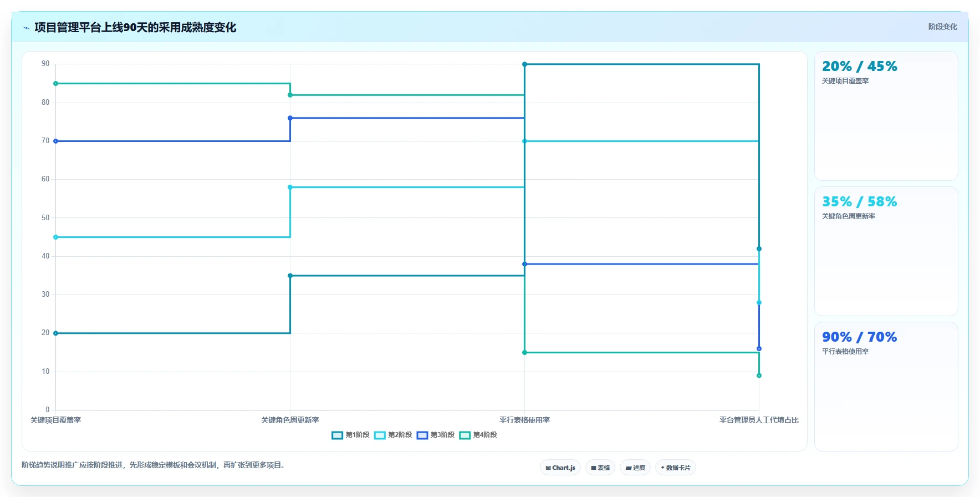Click the 平行表格使用率 caption in stat card
This screenshot has width=980, height=497.
pos(845,352)
